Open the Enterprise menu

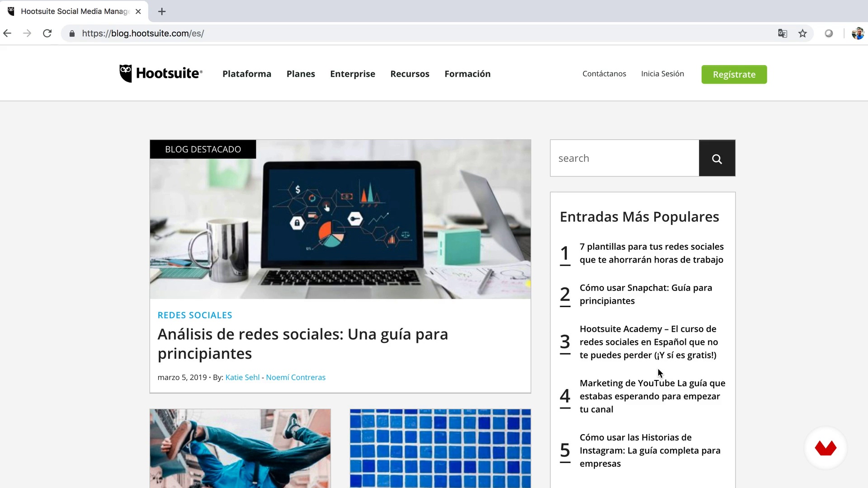[353, 74]
